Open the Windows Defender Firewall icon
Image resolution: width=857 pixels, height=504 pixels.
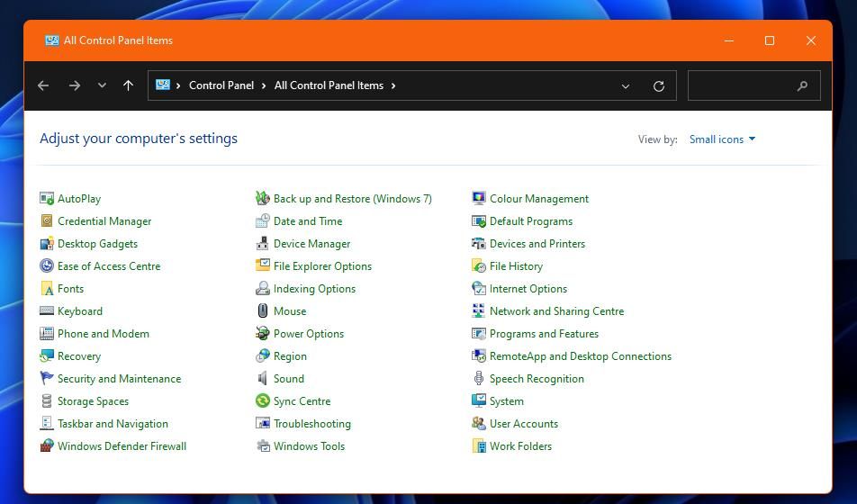pos(47,445)
